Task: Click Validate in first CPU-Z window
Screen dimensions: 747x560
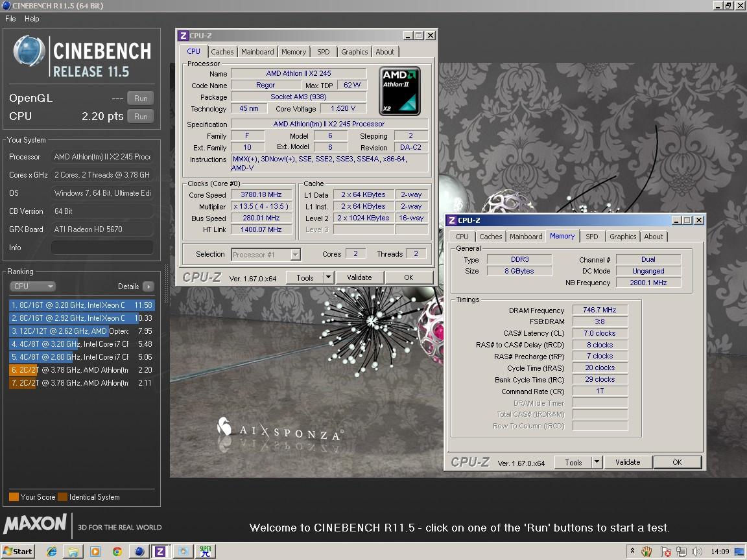Action: (x=359, y=277)
